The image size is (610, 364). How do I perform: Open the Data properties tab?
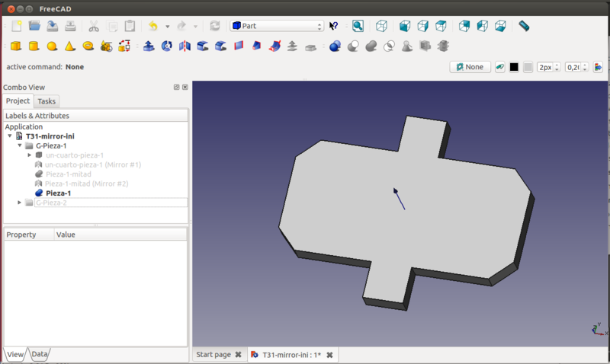(x=39, y=355)
